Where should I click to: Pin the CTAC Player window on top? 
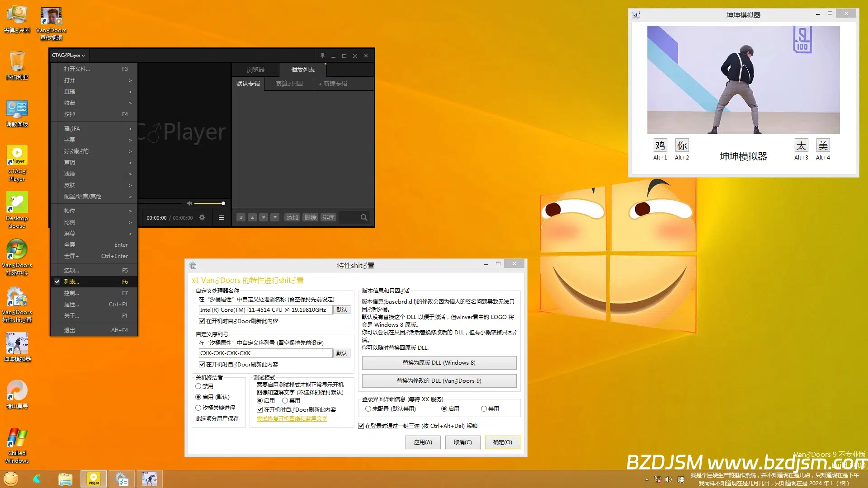[322, 56]
